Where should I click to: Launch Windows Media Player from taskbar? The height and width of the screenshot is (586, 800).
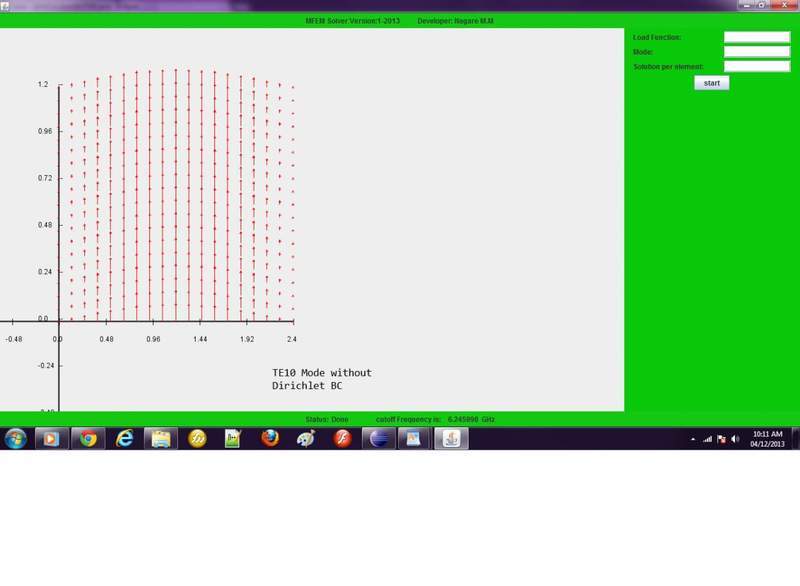click(50, 438)
